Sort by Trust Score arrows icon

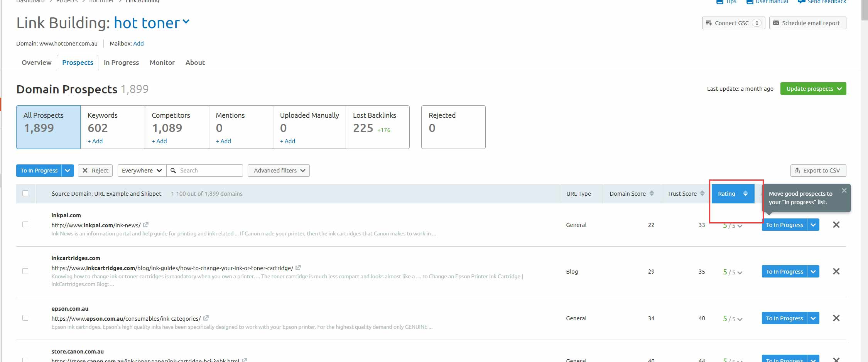pyautogui.click(x=702, y=193)
